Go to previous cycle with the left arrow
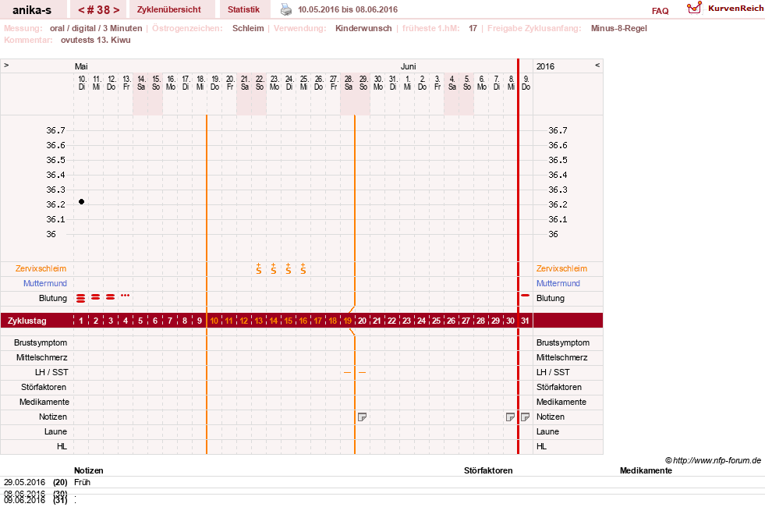 click(81, 10)
